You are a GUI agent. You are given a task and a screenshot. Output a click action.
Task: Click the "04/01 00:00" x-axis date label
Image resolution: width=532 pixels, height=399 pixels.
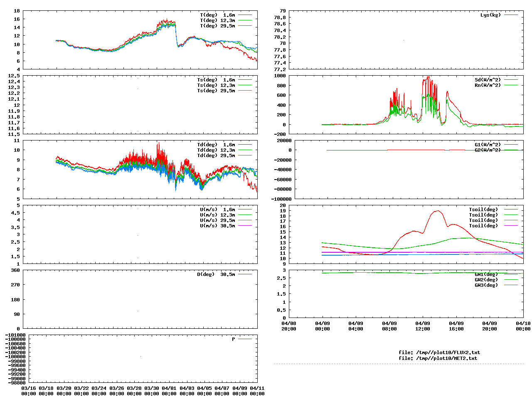169,391
